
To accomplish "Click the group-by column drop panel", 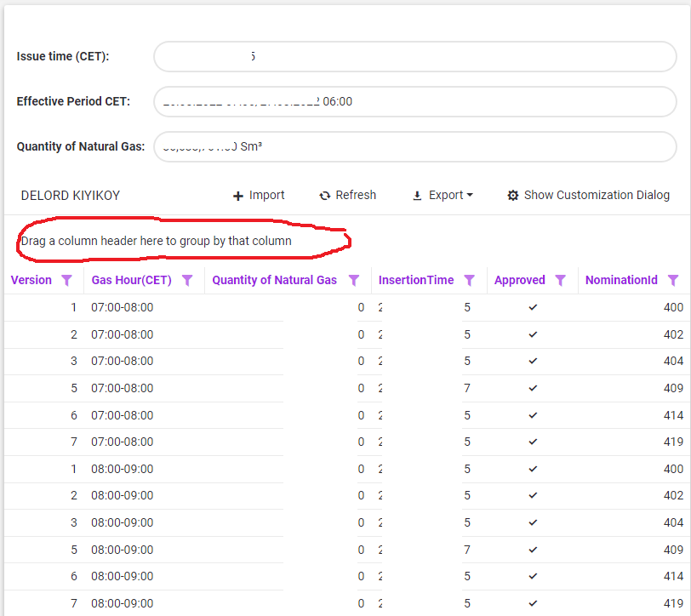I will tap(183, 241).
